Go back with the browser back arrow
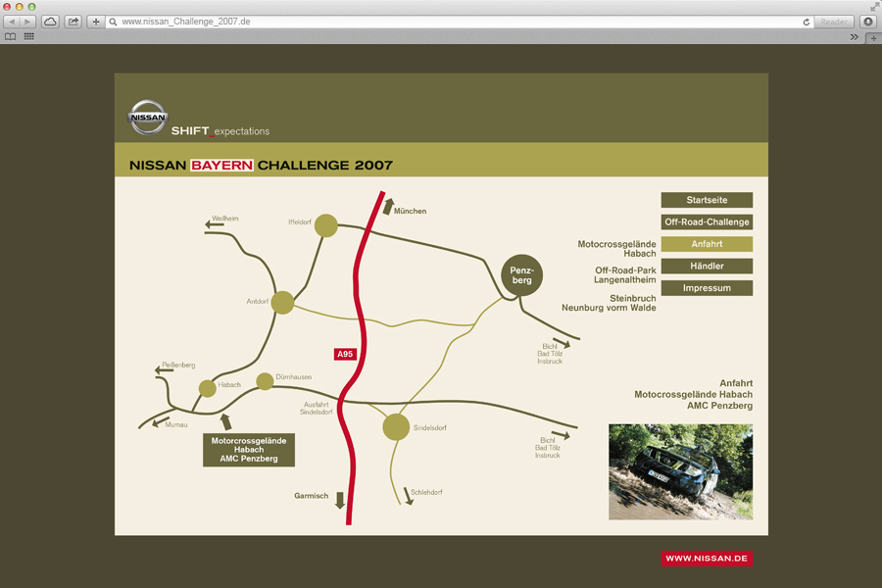882x588 pixels. pos(12,22)
